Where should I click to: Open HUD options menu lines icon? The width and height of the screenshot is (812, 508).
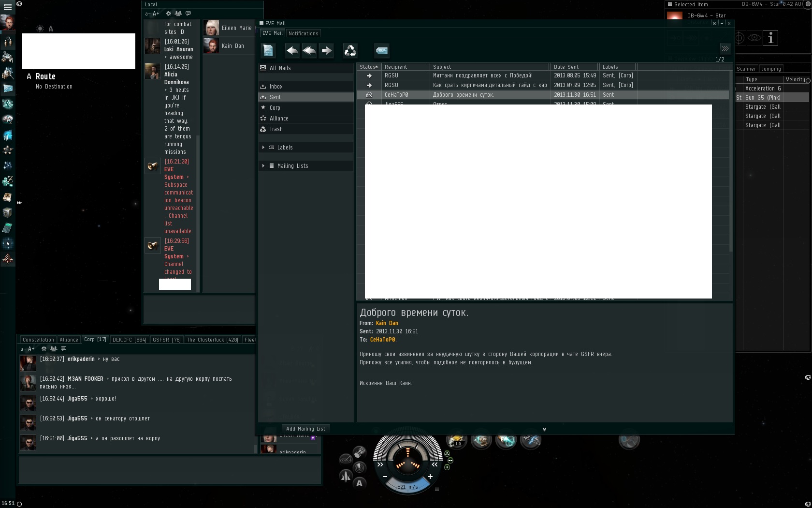pyautogui.click(x=437, y=490)
